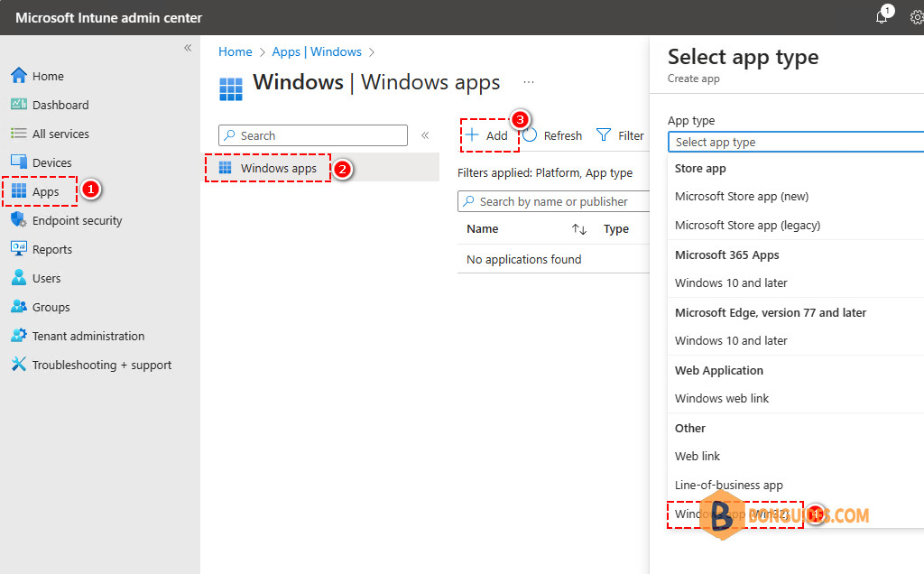The image size is (924, 574).
Task: Collapse the Windows apps menu pane
Action: [x=425, y=135]
